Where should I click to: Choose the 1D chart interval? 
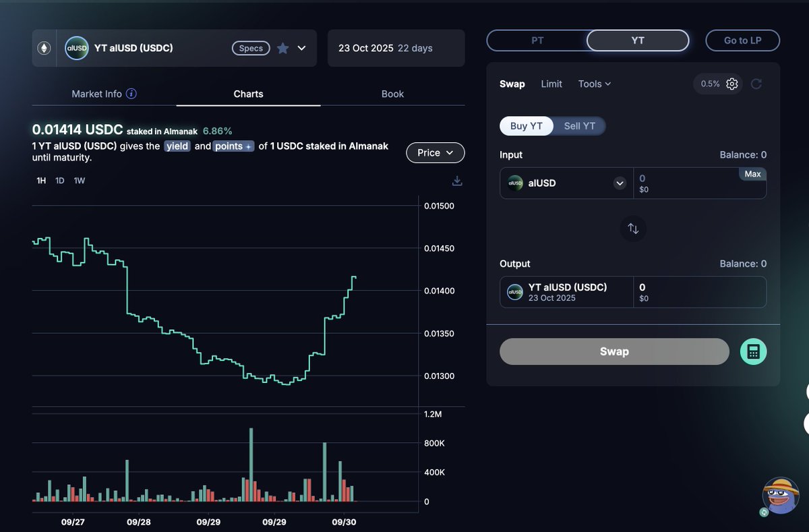click(59, 181)
